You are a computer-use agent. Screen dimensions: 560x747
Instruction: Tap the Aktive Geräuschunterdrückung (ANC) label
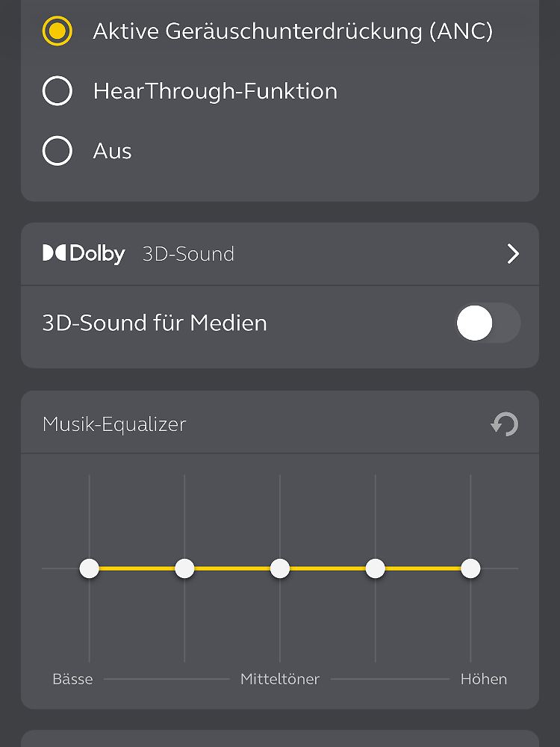pos(293,31)
